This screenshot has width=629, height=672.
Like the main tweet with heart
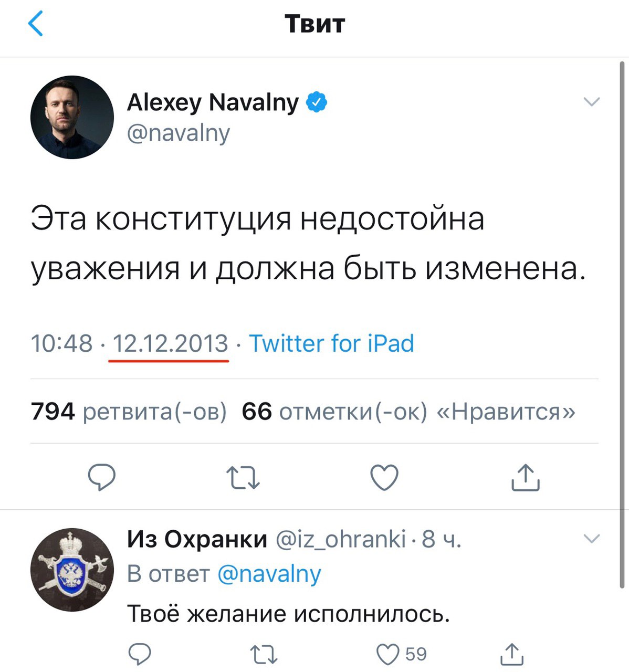coord(384,478)
